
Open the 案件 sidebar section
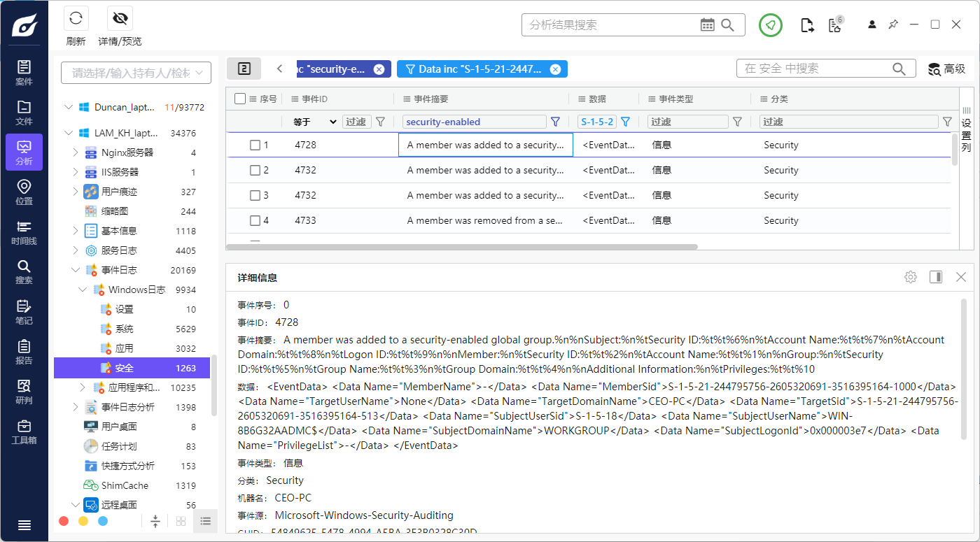24,73
